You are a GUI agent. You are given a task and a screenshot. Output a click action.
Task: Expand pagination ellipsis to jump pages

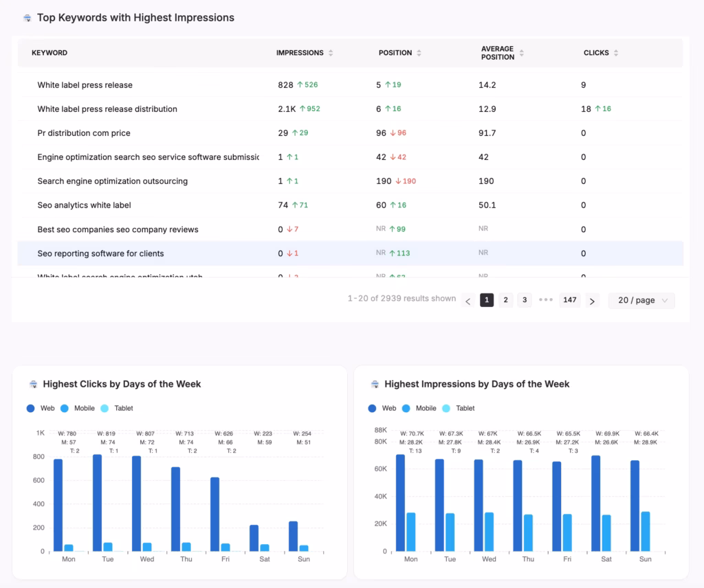click(546, 300)
